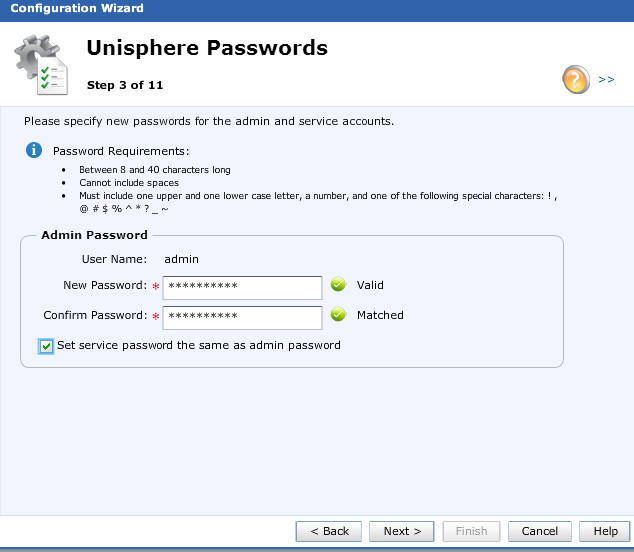634x552 pixels.
Task: Click the green Valid checkmark icon
Action: [x=338, y=285]
